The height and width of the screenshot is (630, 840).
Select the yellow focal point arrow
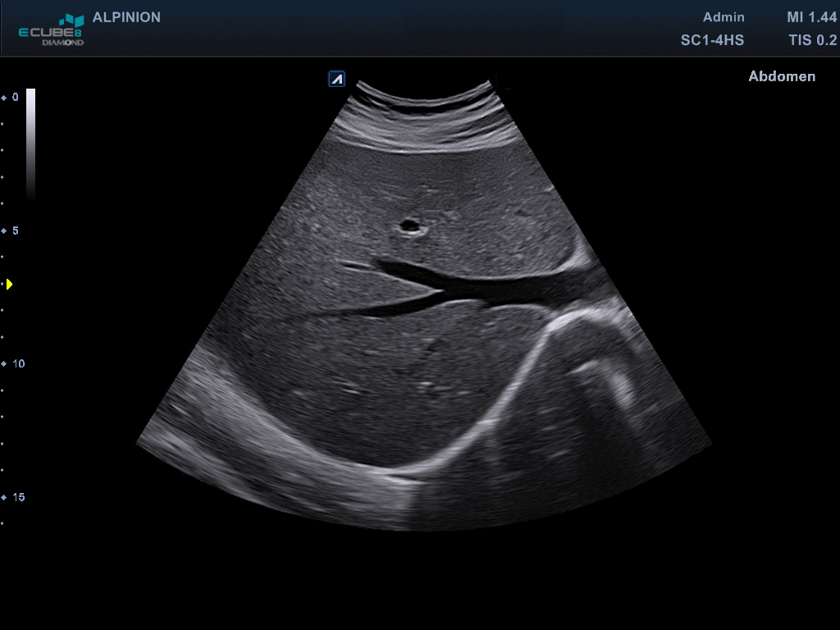coord(9,284)
